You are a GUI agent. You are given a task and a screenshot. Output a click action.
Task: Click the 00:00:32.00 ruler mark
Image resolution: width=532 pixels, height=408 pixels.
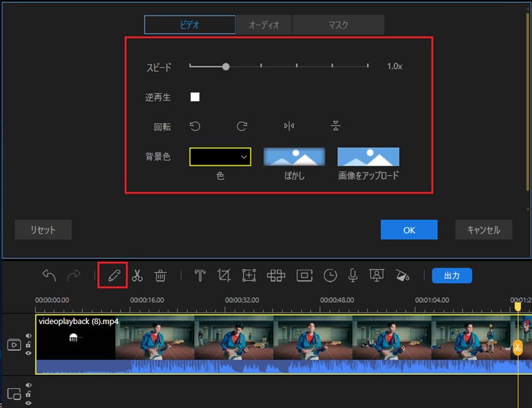pyautogui.click(x=242, y=300)
